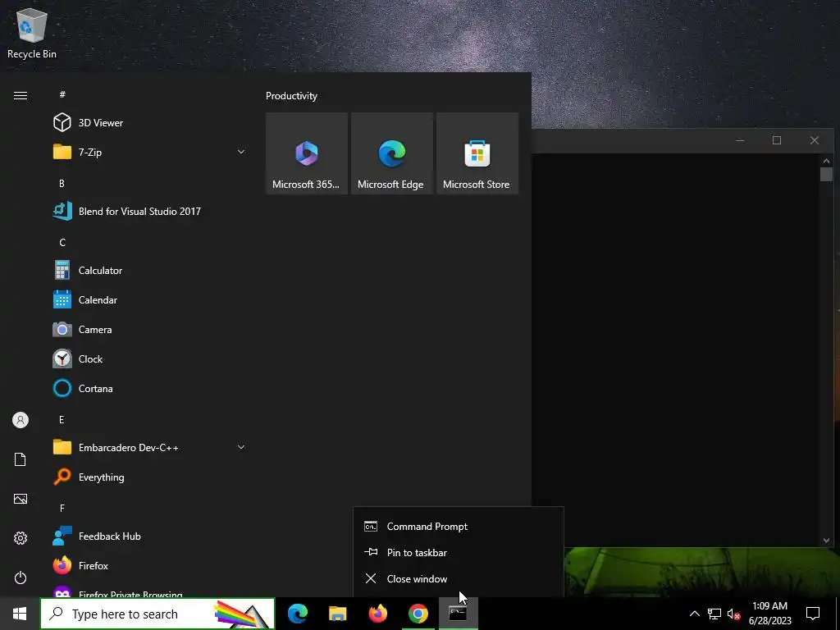Open Firefox from the Start menu list

(x=148, y=566)
